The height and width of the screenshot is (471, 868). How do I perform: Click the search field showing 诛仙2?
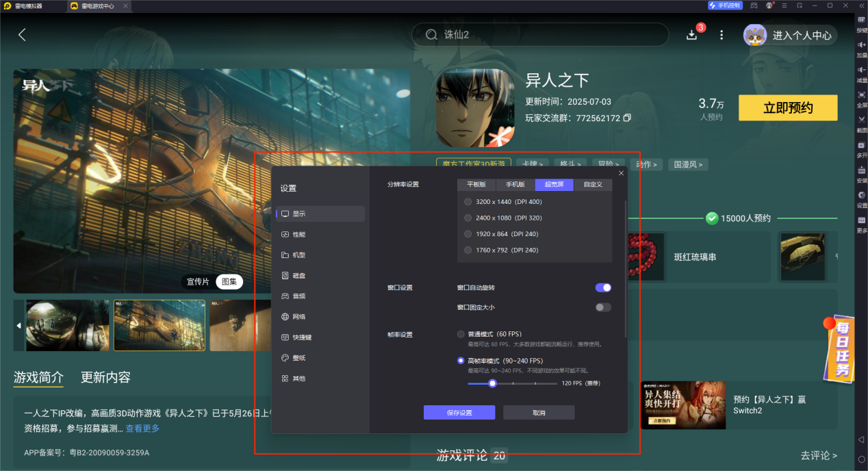click(x=540, y=35)
